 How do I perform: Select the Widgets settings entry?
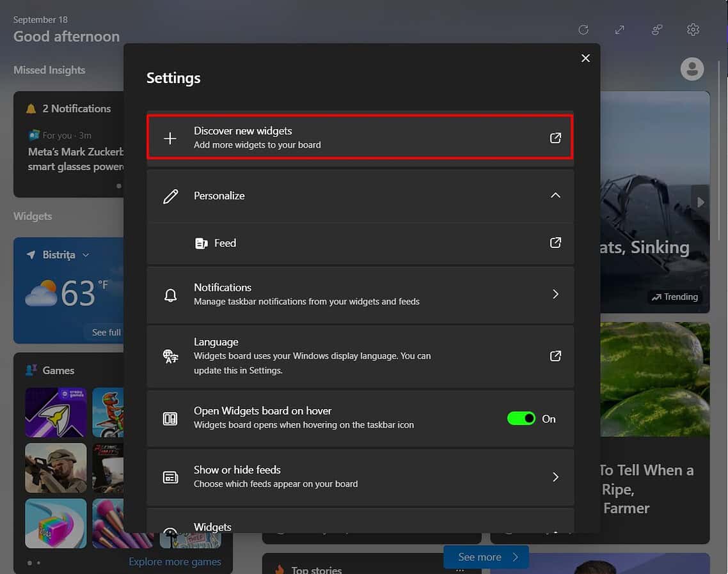[360, 526]
